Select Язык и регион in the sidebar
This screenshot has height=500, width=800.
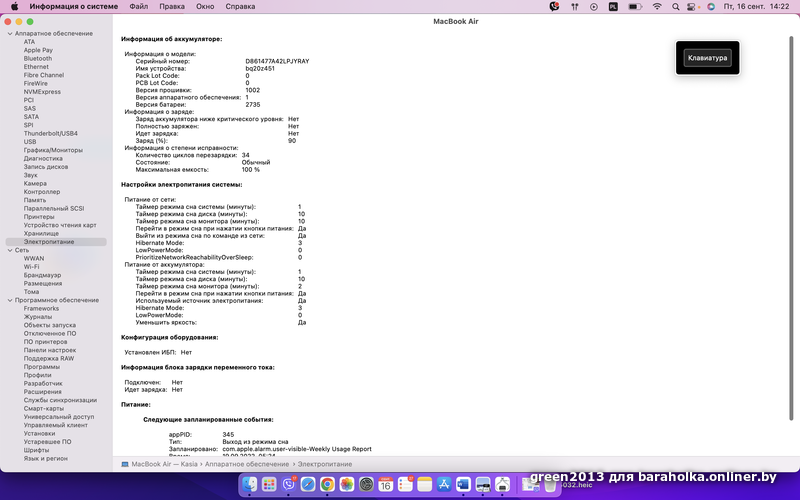click(x=46, y=459)
